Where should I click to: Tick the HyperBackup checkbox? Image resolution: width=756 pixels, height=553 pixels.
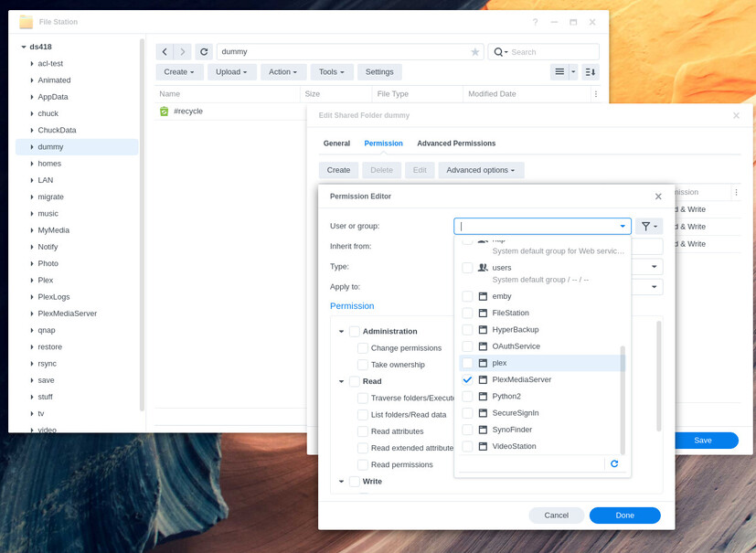[x=467, y=330]
